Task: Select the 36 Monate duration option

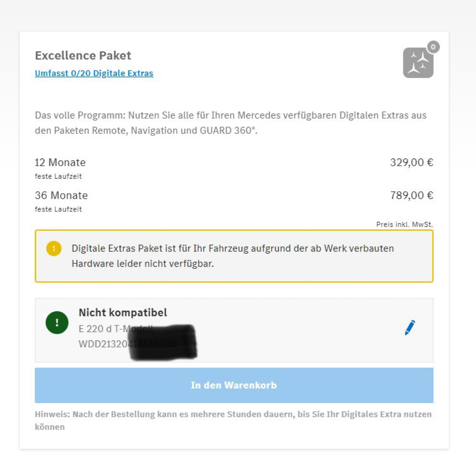Action: point(61,195)
